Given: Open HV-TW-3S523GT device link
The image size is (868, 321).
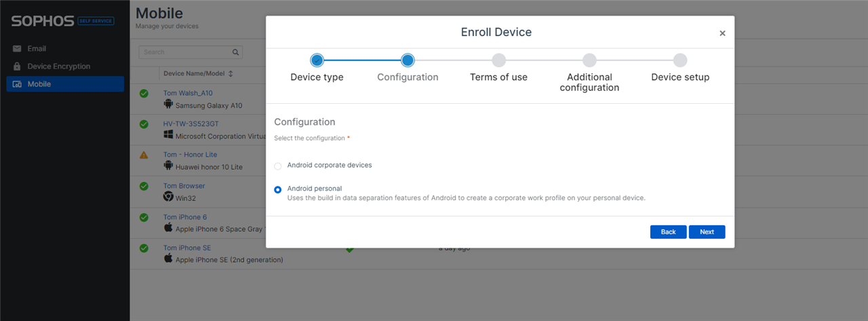Looking at the screenshot, I should [x=191, y=124].
